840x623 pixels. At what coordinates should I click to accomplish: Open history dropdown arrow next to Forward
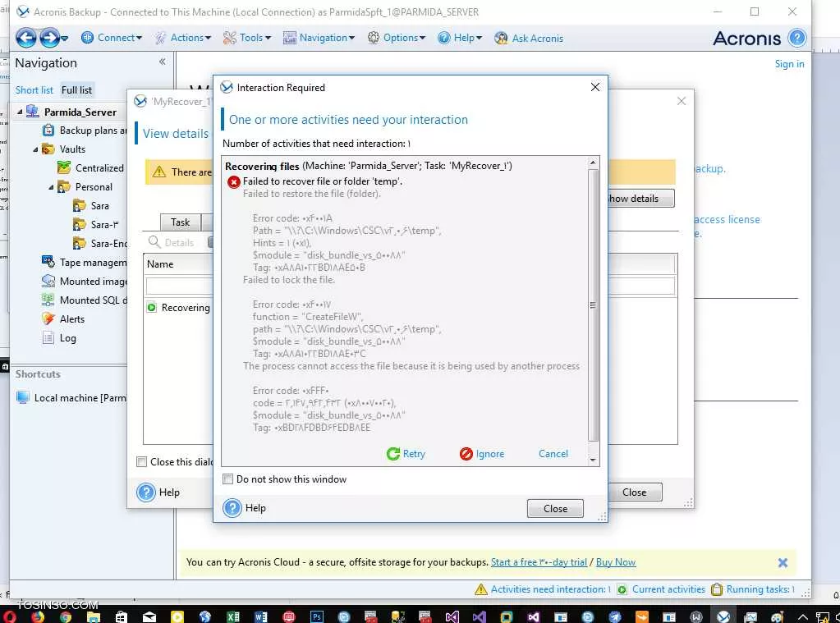coord(64,39)
